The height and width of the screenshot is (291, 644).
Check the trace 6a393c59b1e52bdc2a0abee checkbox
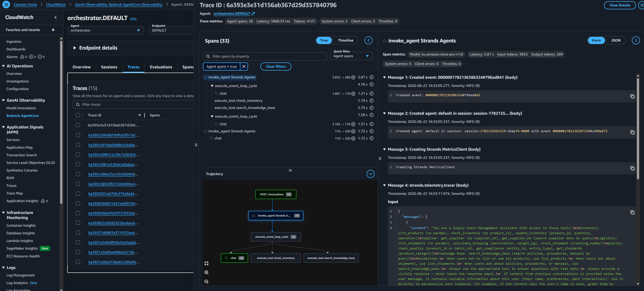point(78,164)
